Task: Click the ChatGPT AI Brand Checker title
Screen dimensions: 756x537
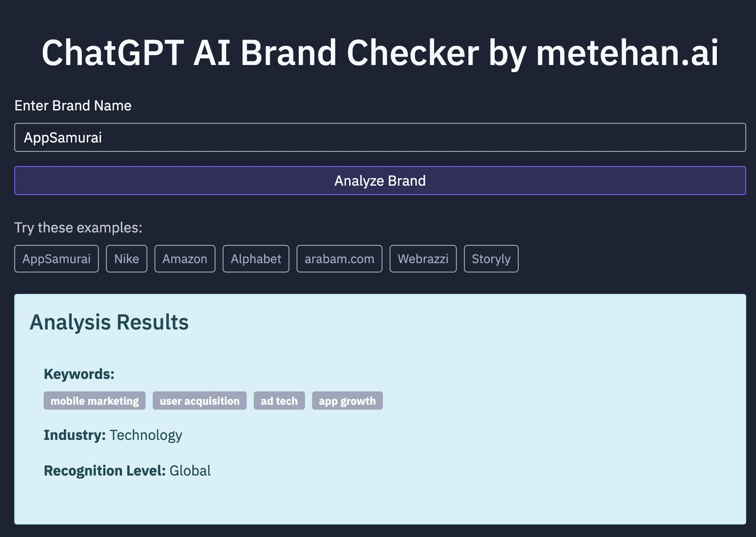Action: coord(380,53)
